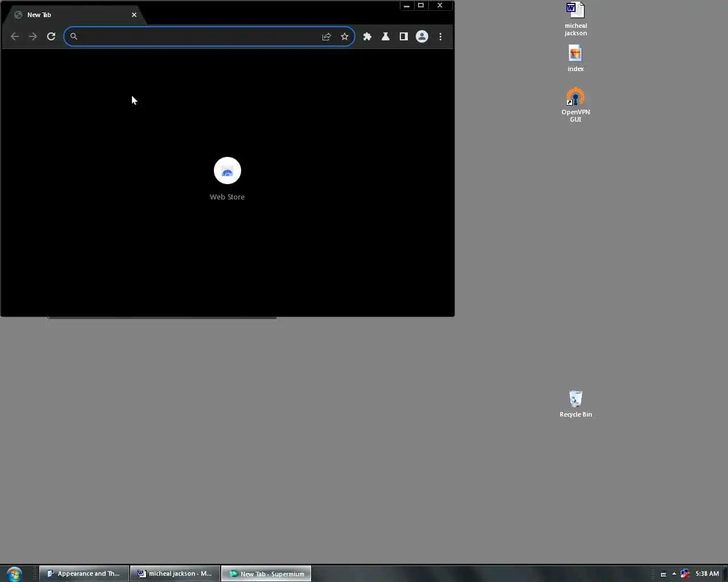Minimize the Supermium browser window
This screenshot has width=728, height=582.
coord(407,6)
